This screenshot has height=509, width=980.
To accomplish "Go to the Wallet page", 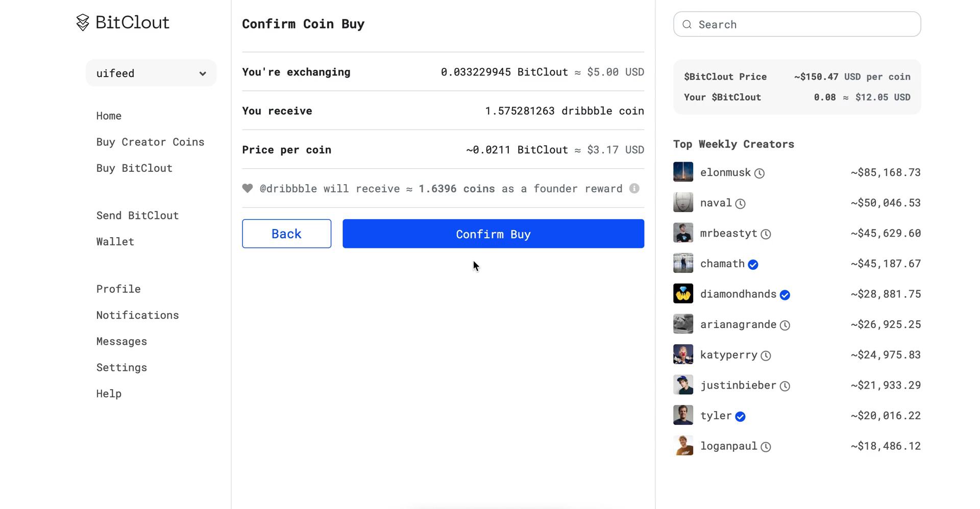I will pos(115,242).
